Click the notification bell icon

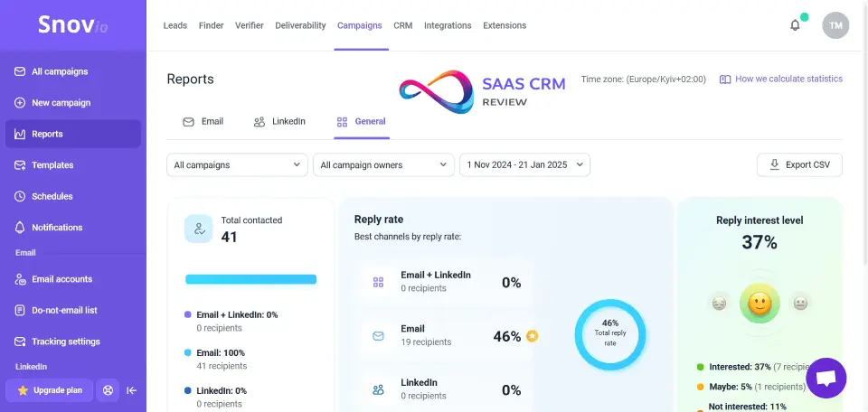(x=795, y=25)
